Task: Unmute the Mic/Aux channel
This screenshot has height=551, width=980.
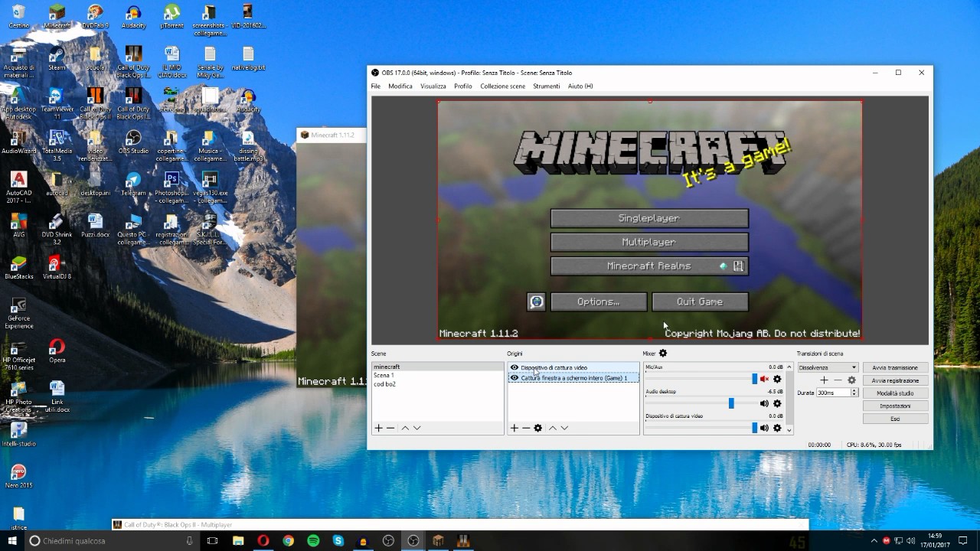Action: point(764,379)
